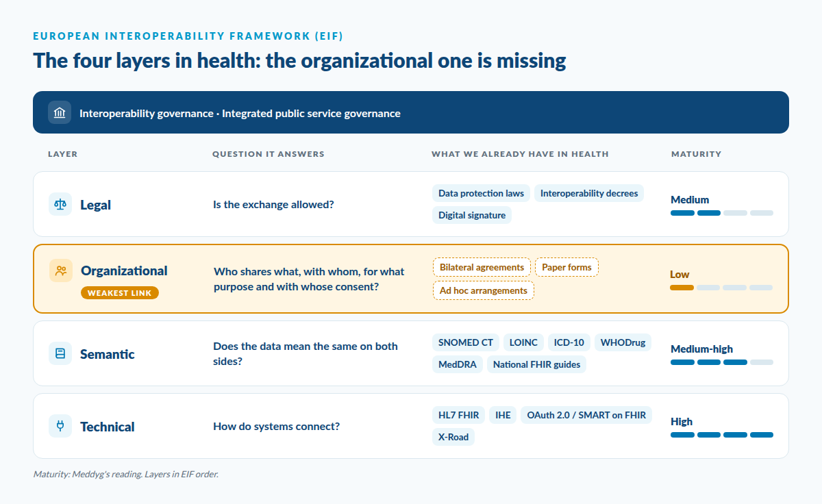Select the Interoperability decrees tag

[x=589, y=193]
